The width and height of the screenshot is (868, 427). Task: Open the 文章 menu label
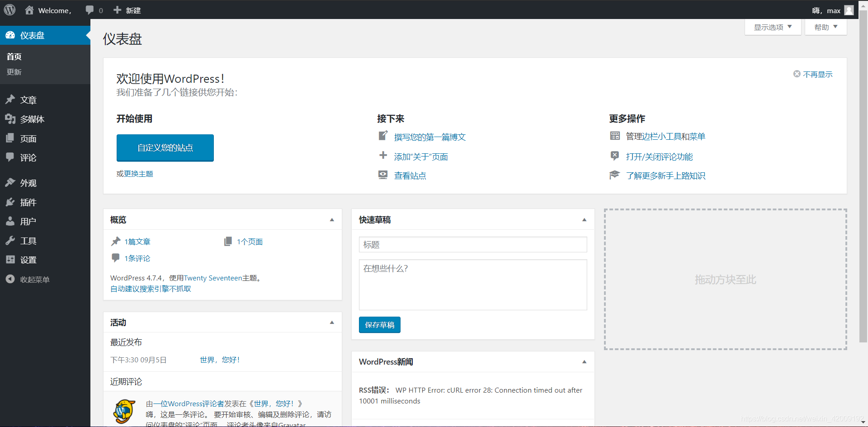coord(28,100)
